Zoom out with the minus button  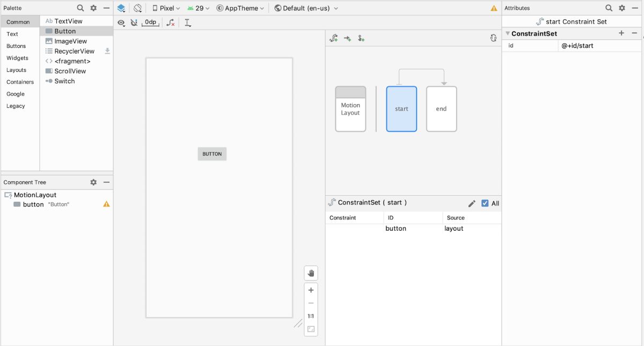311,303
